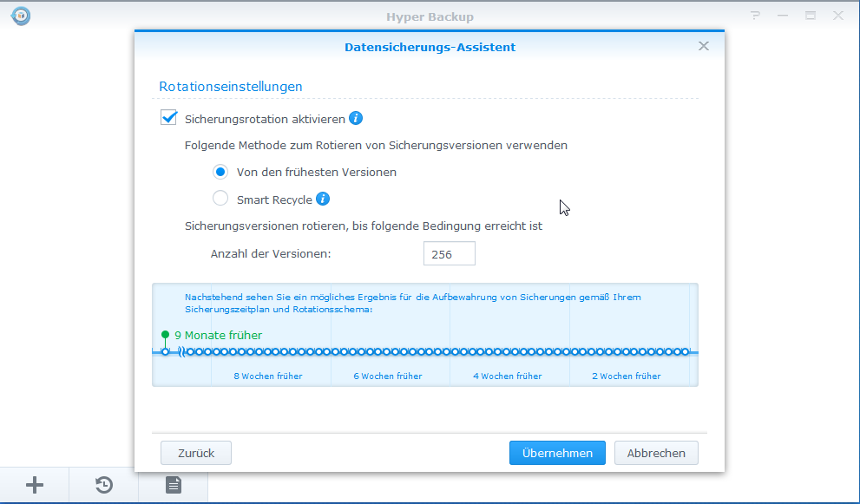
Task: Close the Hyper Backup window
Action: (838, 16)
